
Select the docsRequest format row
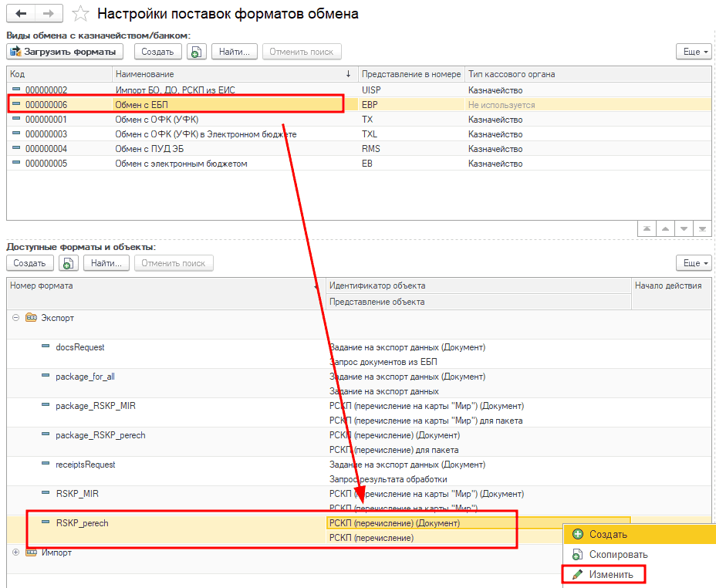80,347
